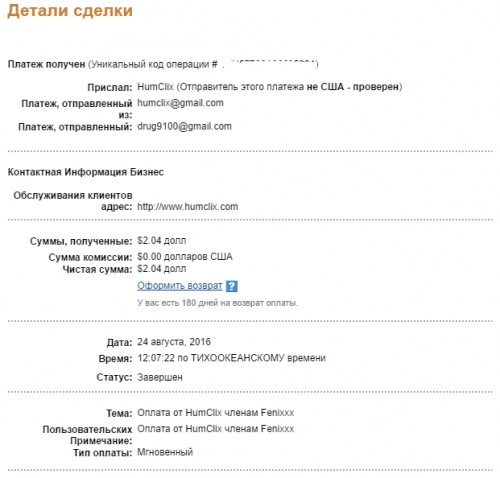
Task: Click the Детали сделки heading
Action: (x=70, y=11)
